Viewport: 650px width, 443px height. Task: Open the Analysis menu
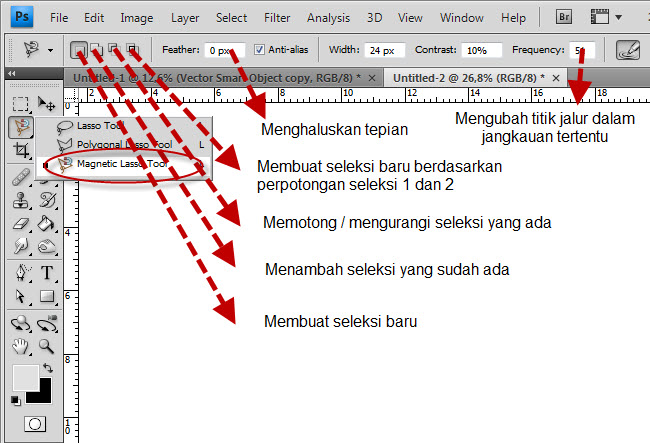pyautogui.click(x=328, y=18)
